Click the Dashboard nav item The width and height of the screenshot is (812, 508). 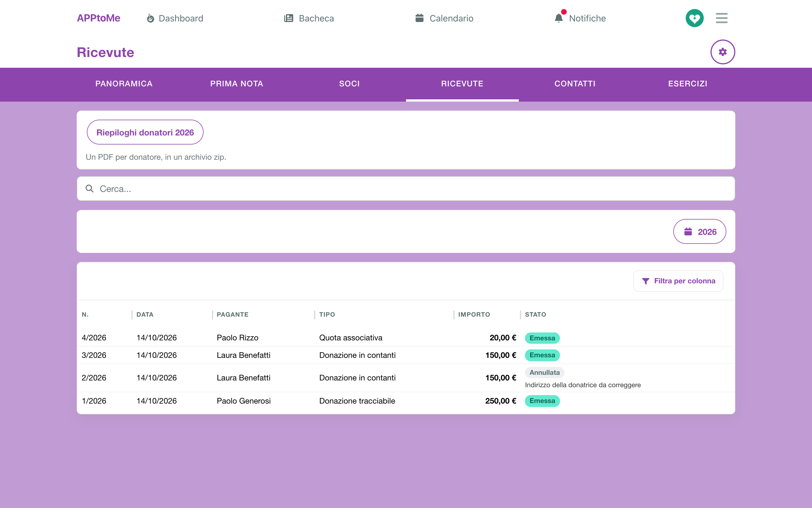tap(175, 18)
